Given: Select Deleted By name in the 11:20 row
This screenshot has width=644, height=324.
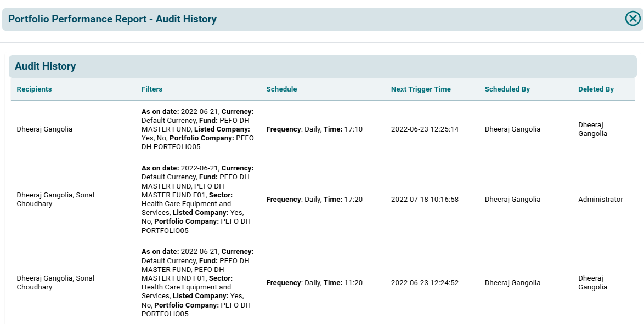Looking at the screenshot, I should pyautogui.click(x=592, y=283).
